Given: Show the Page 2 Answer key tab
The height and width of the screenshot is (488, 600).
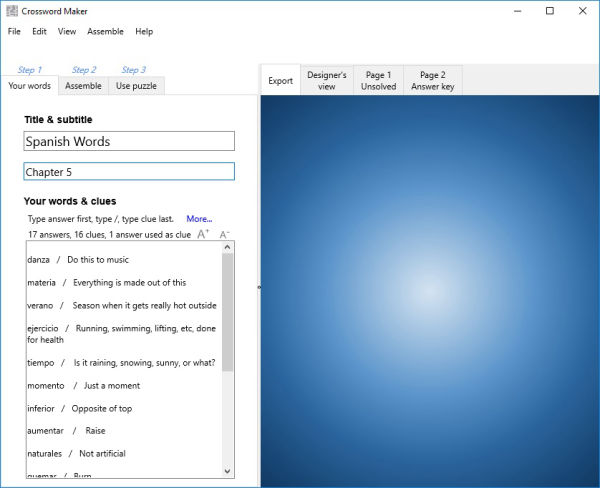Looking at the screenshot, I should 433,81.
